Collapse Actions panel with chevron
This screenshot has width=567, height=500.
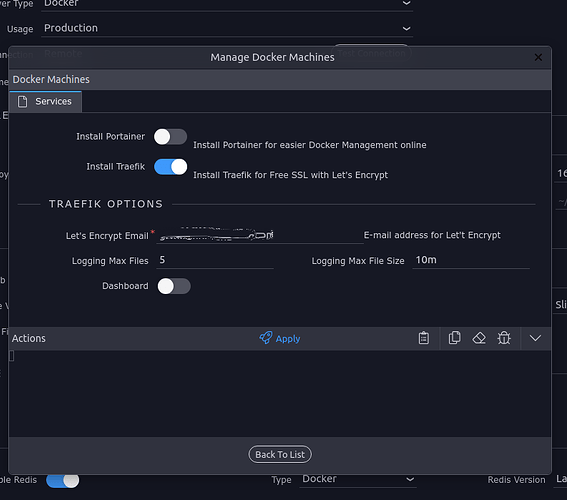(535, 338)
